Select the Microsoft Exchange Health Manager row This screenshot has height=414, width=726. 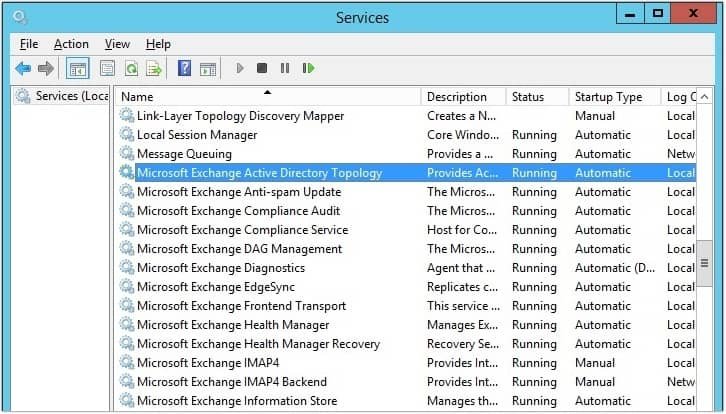407,325
